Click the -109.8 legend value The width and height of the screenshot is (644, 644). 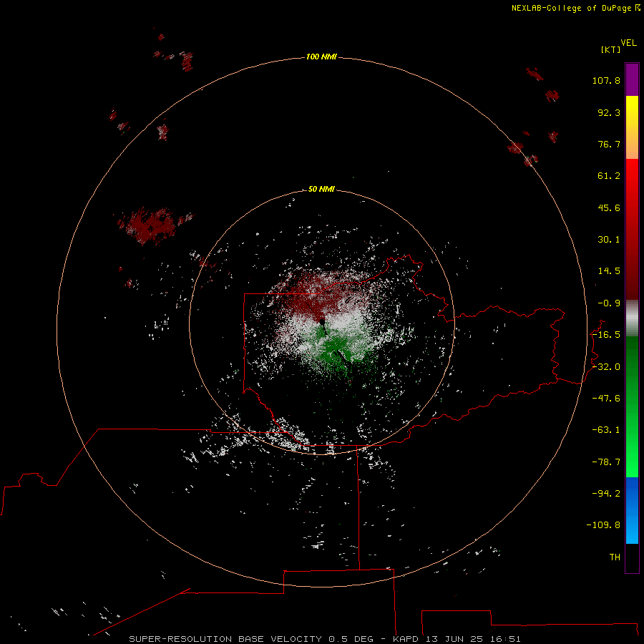tap(603, 525)
